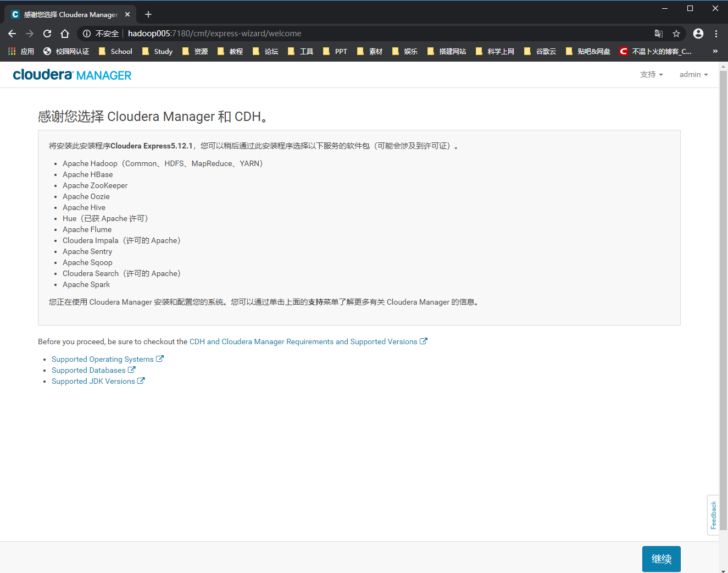The image size is (728, 573).
Task: Open a new tab with the plus icon
Action: coord(148,14)
